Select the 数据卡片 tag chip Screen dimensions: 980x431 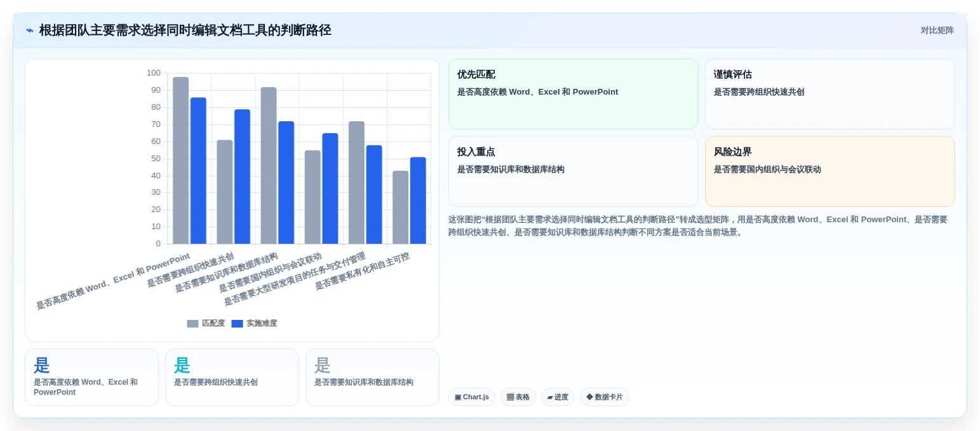(x=604, y=397)
